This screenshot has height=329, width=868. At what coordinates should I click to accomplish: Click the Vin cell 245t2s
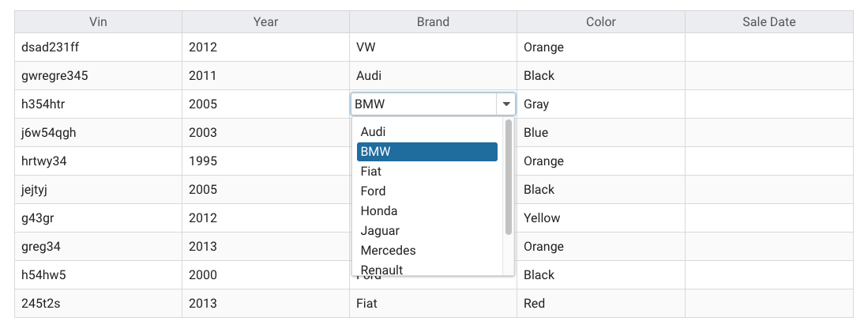[x=99, y=304]
